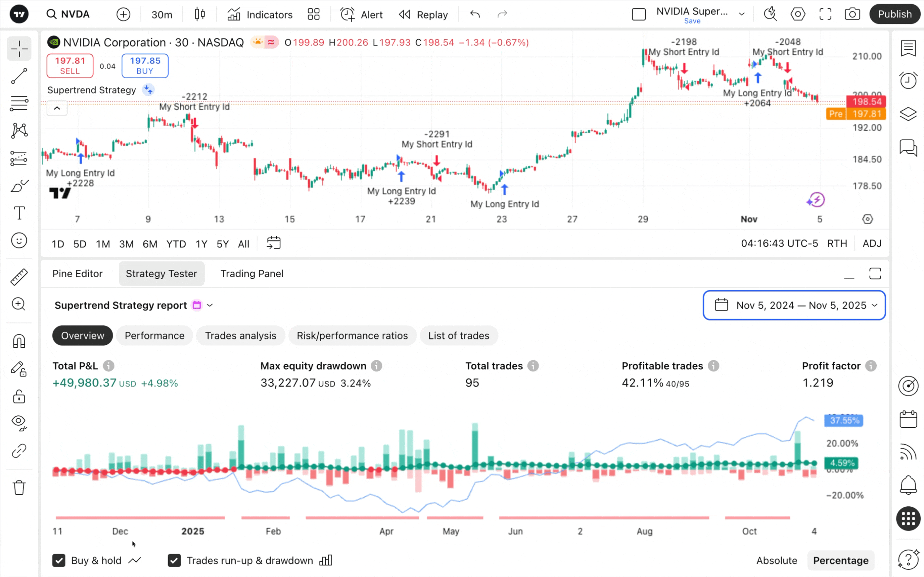
Task: Collapse the indicator legend arrow
Action: 57,109
